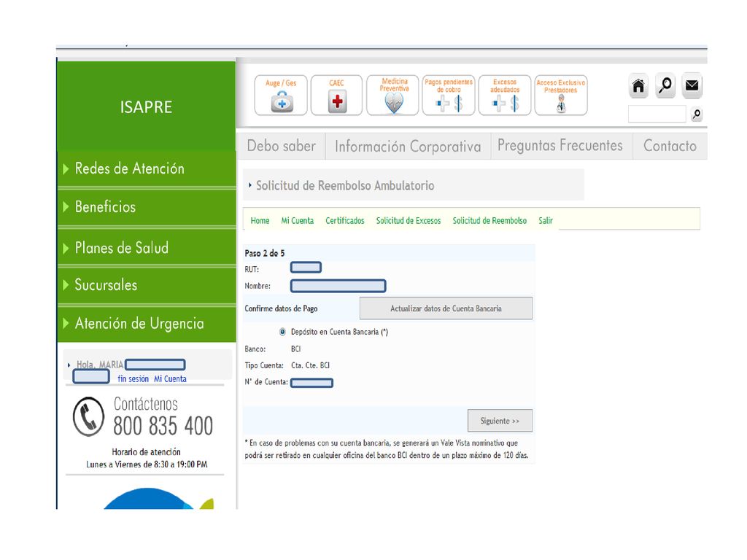Screen dimensions: 747x560
Task: Open Excesos adeudados icon
Action: tap(505, 96)
